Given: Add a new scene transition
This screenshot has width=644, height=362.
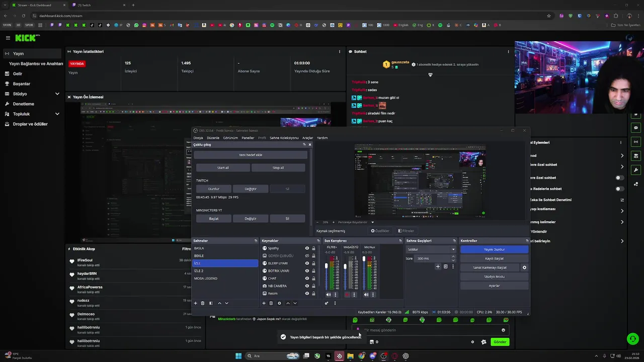Looking at the screenshot, I should pyautogui.click(x=438, y=266).
